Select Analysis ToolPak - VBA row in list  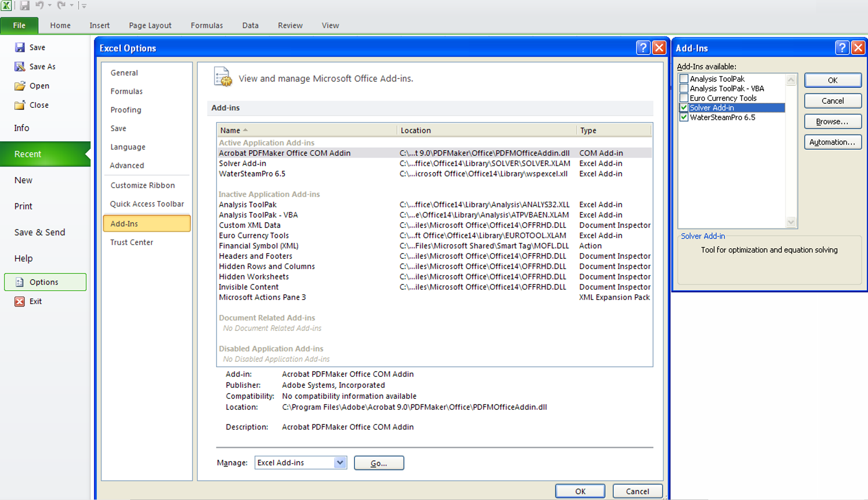click(258, 215)
